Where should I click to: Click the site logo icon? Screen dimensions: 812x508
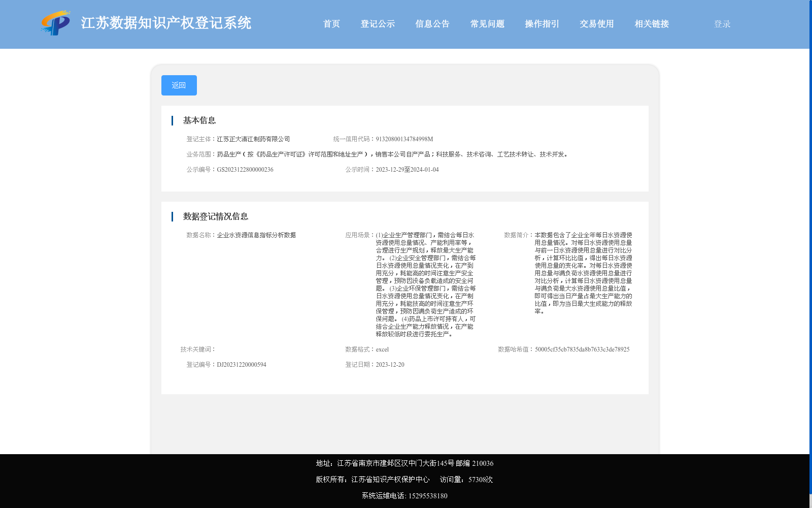click(x=56, y=23)
